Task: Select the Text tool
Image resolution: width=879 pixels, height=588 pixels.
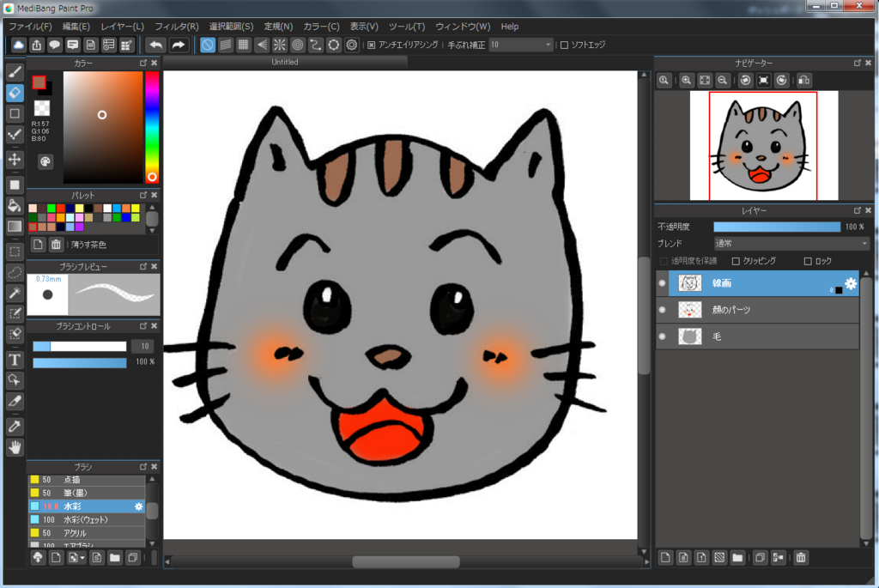Action: [x=15, y=360]
